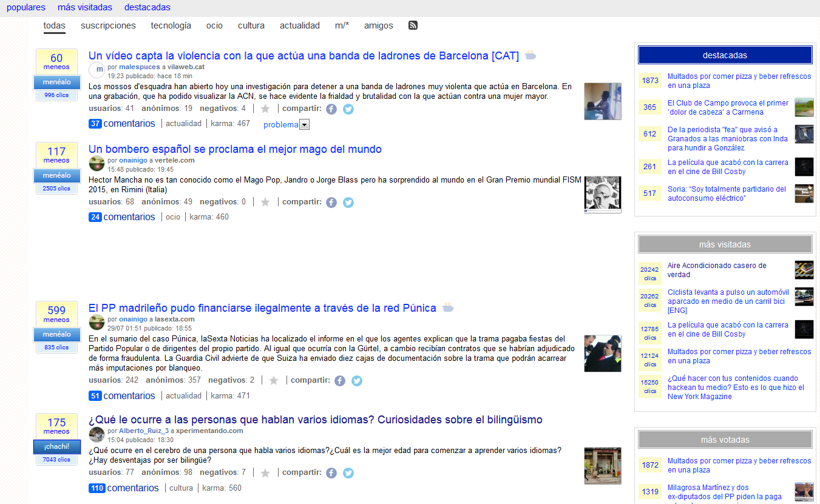The image size is (820, 504).
Task: Share Barcelona thieves story on Facebook
Action: click(331, 109)
